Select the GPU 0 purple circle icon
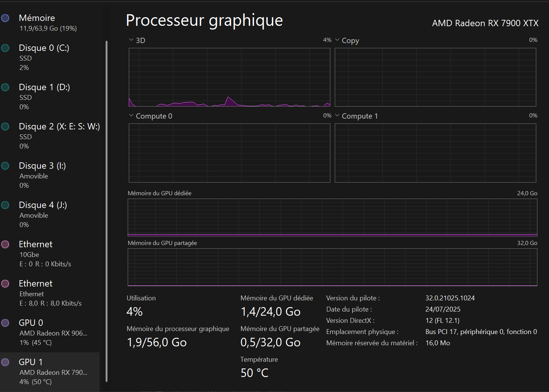The height and width of the screenshot is (392, 549). (x=5, y=323)
